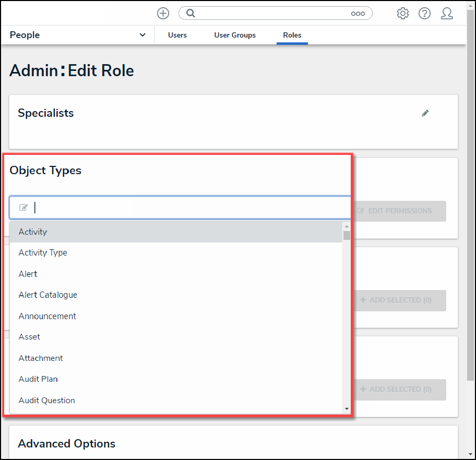Open the user profile icon

pyautogui.click(x=447, y=14)
